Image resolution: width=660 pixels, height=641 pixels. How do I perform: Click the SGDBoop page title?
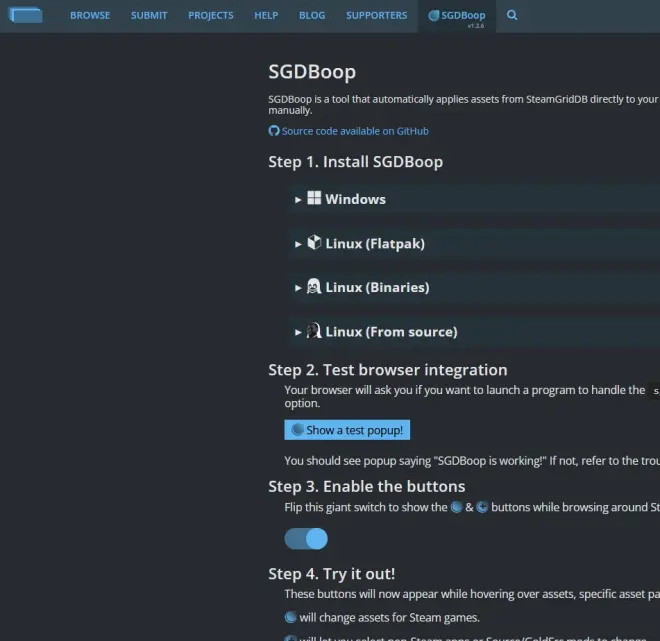tap(312, 72)
